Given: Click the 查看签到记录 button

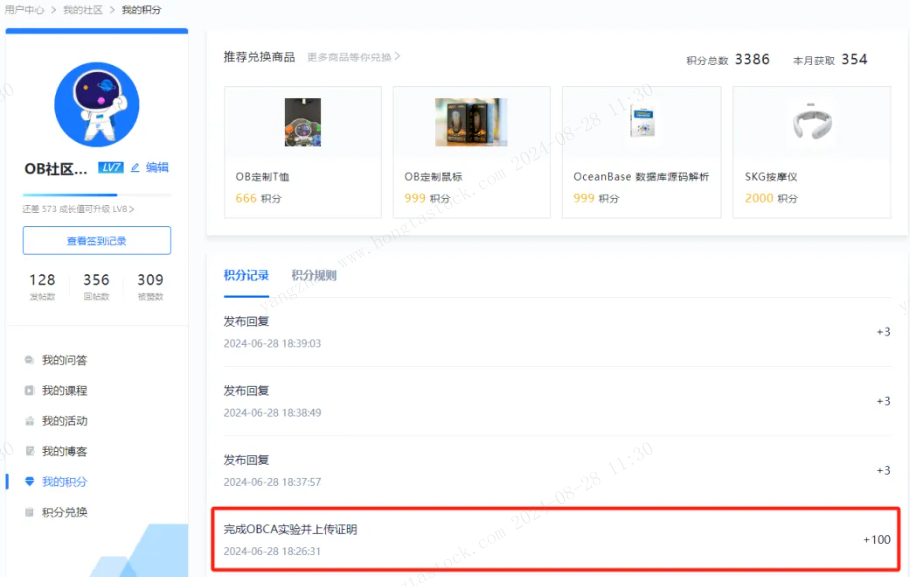Looking at the screenshot, I should [97, 240].
